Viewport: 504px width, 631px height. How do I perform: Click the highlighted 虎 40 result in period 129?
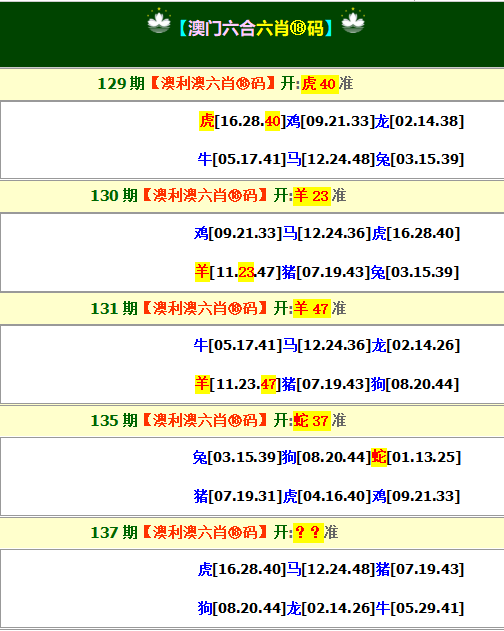tap(320, 84)
